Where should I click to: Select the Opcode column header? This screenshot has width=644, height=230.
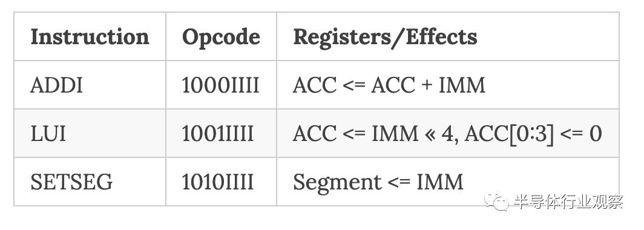pos(221,38)
